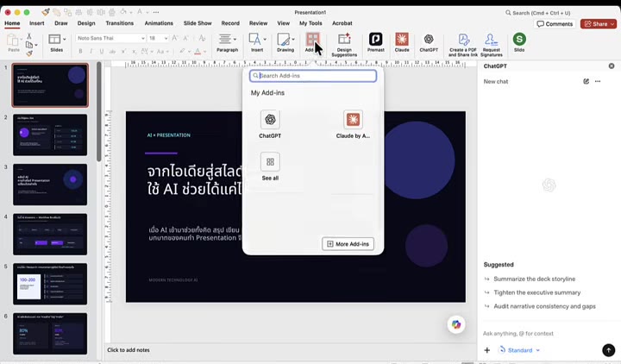
Task: Open ChatGPT panel more options menu
Action: [x=598, y=81]
